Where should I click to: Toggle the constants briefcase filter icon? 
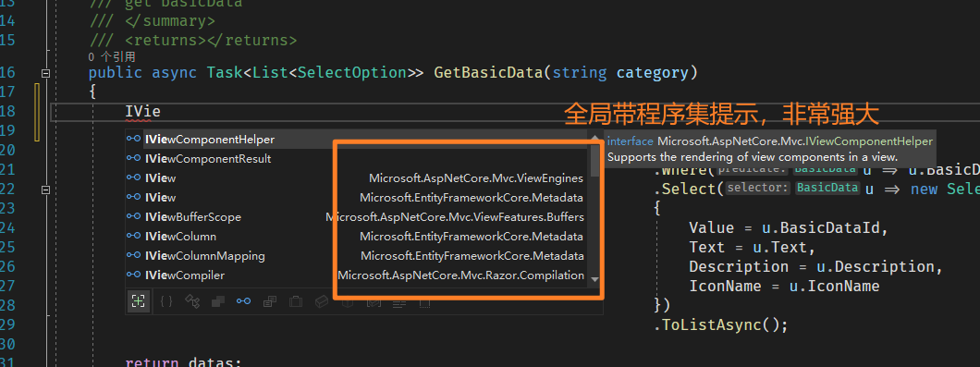pyautogui.click(x=296, y=301)
